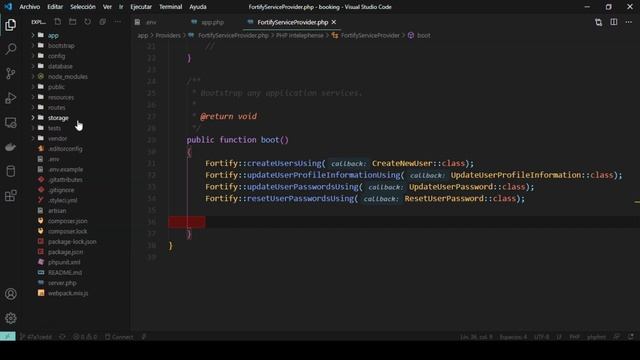Open the Run and Debug view
The width and height of the screenshot is (640, 360).
tap(11, 98)
